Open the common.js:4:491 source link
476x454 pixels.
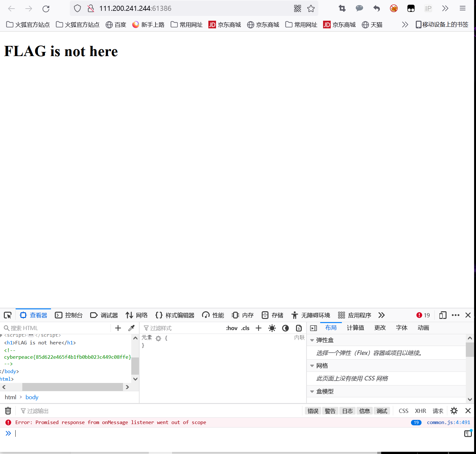click(449, 422)
